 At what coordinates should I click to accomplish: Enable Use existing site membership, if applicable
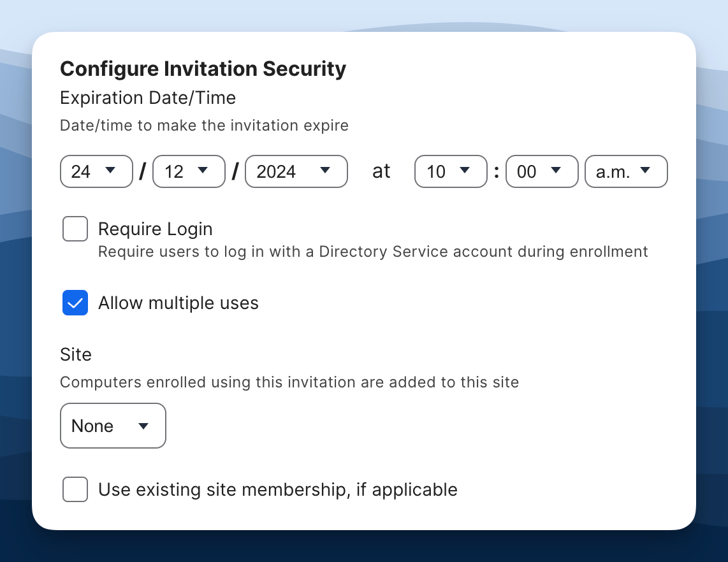[x=75, y=489]
